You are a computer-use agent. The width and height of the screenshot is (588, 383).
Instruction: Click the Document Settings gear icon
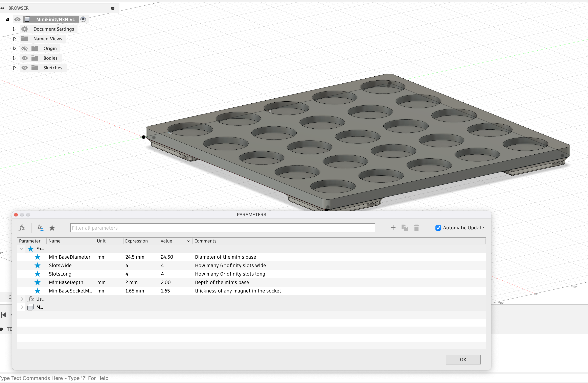point(24,29)
